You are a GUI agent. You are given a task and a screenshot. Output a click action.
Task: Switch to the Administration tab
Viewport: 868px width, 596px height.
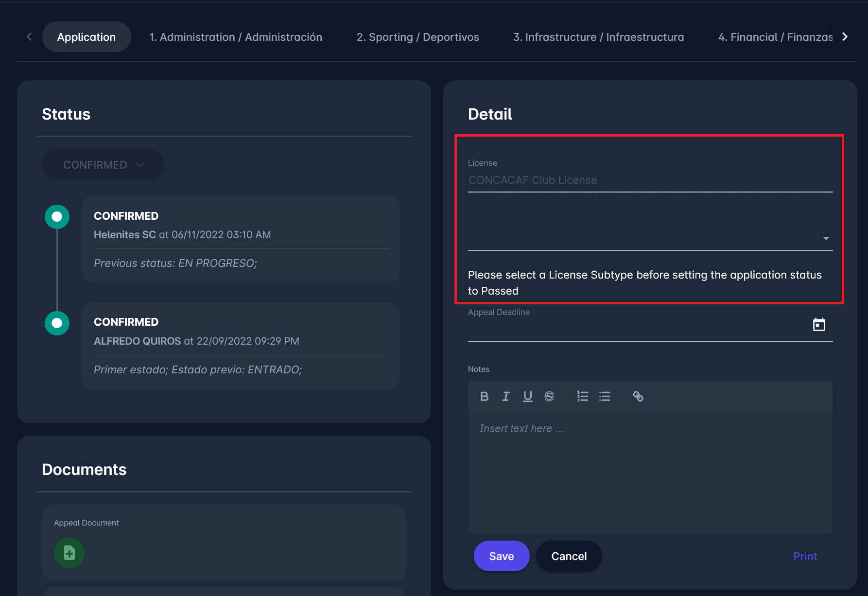pyautogui.click(x=236, y=37)
